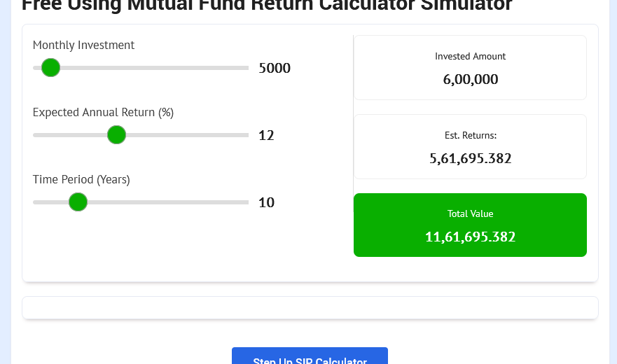Click the Monthly Investment value 5000

[x=274, y=68]
